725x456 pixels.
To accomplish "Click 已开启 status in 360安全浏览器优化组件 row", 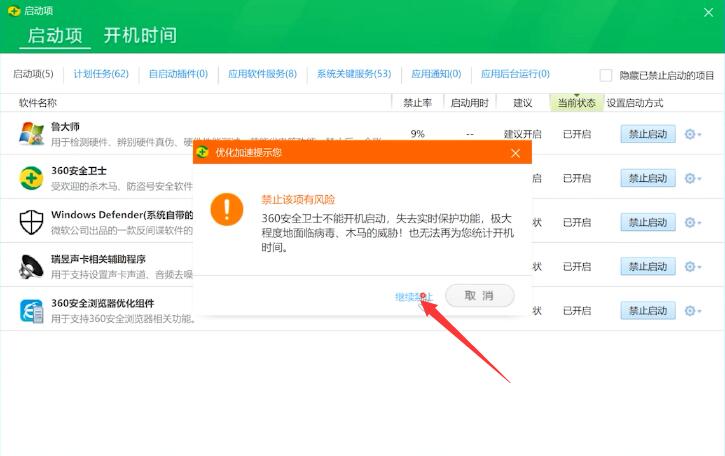I will point(577,311).
